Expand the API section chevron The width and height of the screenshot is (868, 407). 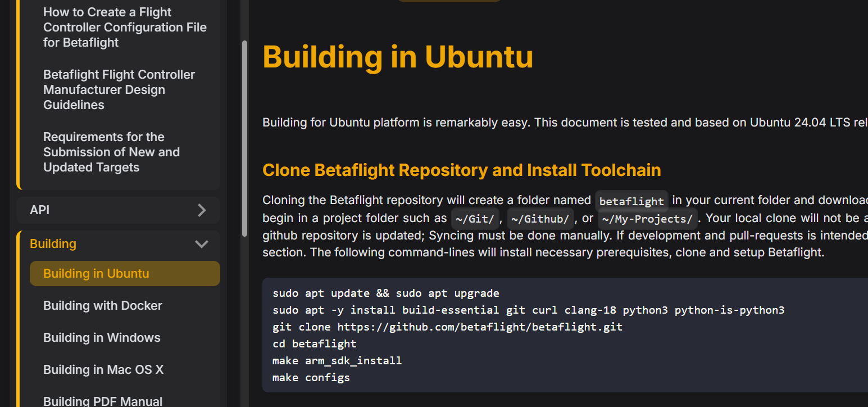coord(202,210)
